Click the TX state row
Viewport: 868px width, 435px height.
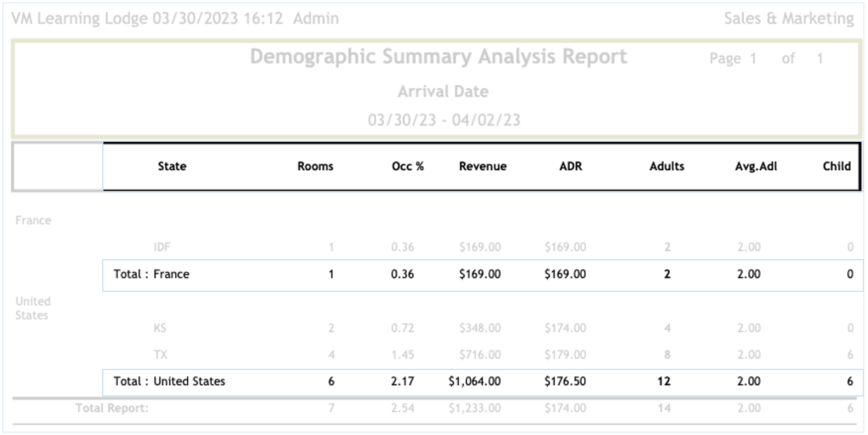(x=160, y=355)
